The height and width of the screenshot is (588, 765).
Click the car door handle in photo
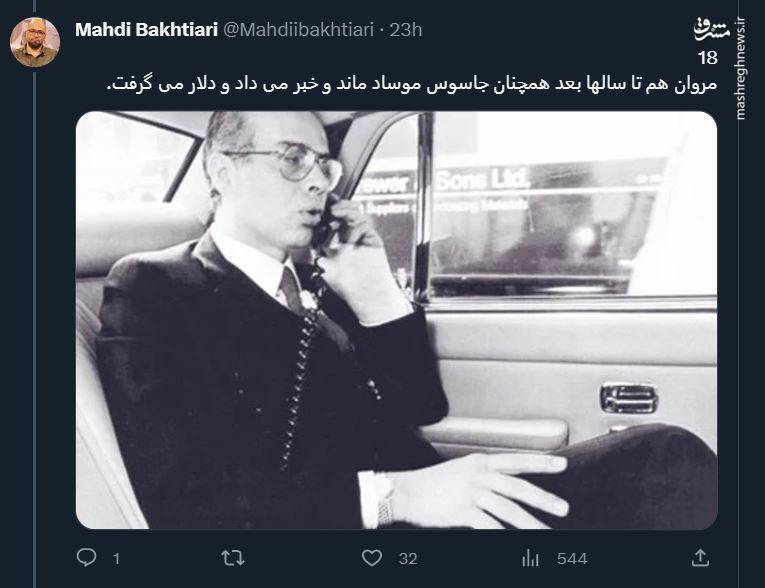tap(628, 398)
